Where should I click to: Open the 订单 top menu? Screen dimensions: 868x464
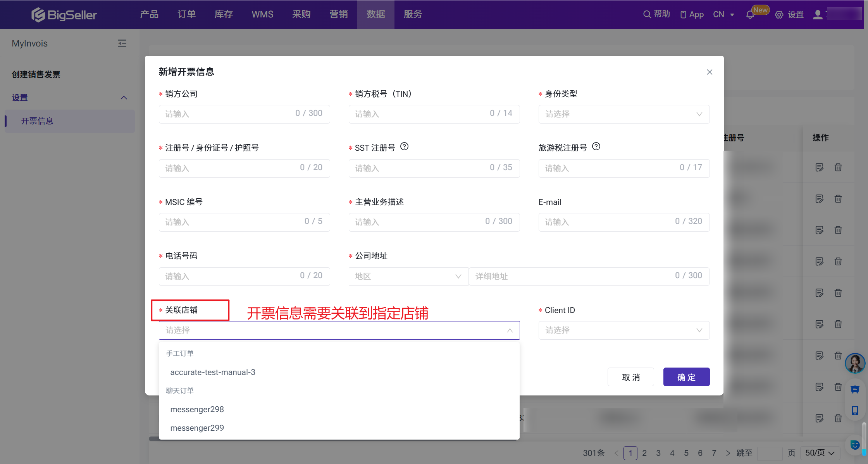[x=186, y=14]
